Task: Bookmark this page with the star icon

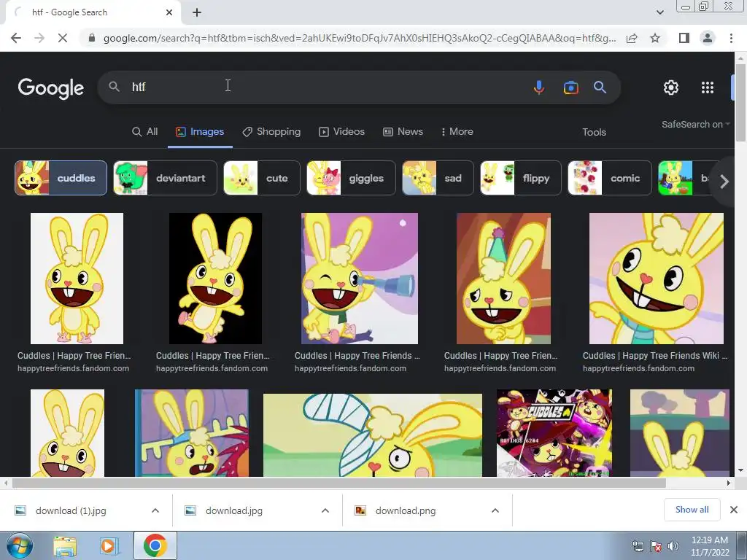Action: 655,38
